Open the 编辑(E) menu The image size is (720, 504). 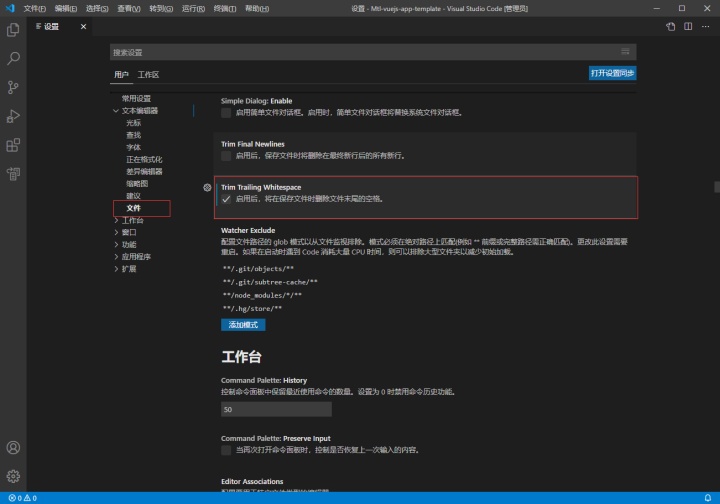tap(66, 8)
